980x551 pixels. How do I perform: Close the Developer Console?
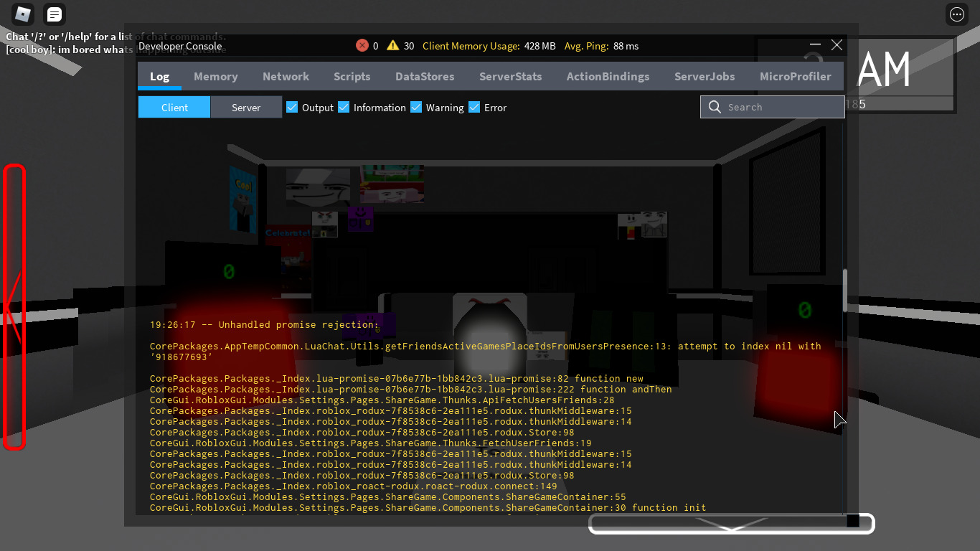(837, 44)
